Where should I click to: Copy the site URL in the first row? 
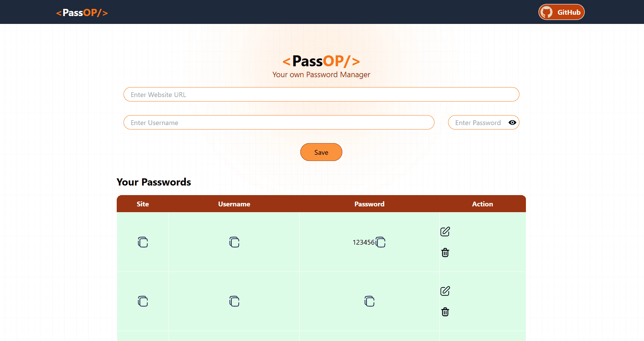143,242
